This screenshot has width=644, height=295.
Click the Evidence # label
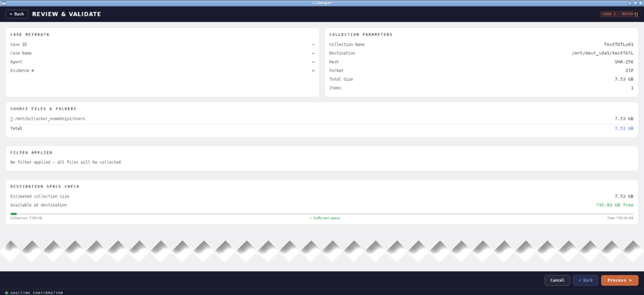point(22,71)
